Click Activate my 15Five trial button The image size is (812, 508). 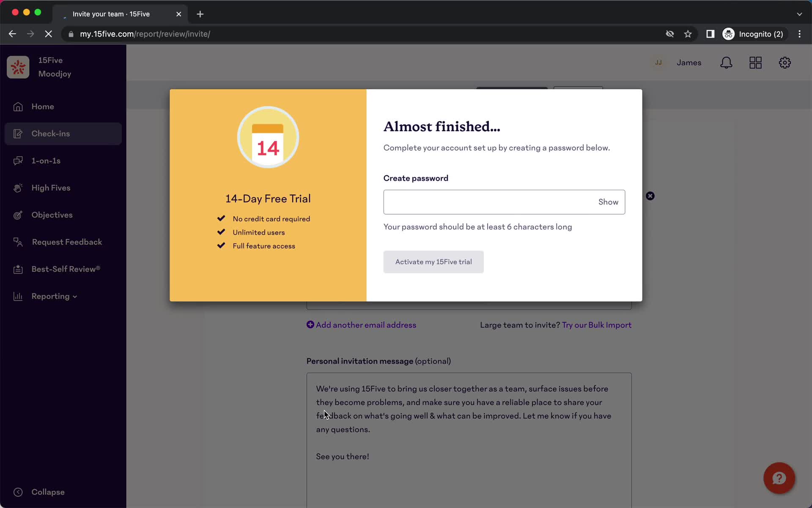coord(433,262)
